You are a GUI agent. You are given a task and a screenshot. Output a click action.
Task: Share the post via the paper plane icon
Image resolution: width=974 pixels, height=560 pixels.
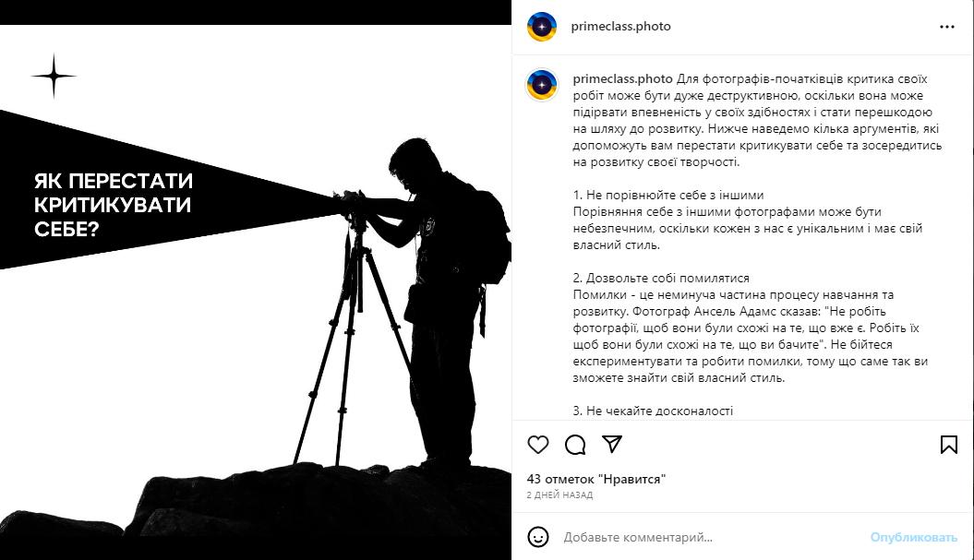click(x=612, y=444)
